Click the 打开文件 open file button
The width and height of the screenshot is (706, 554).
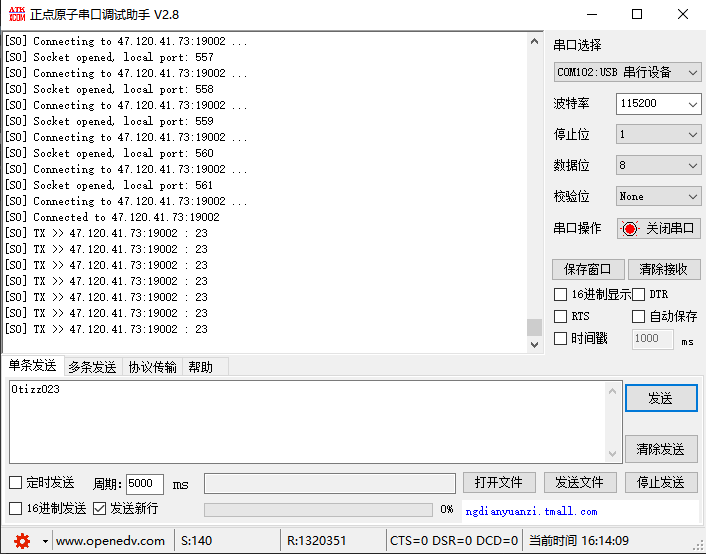499,483
